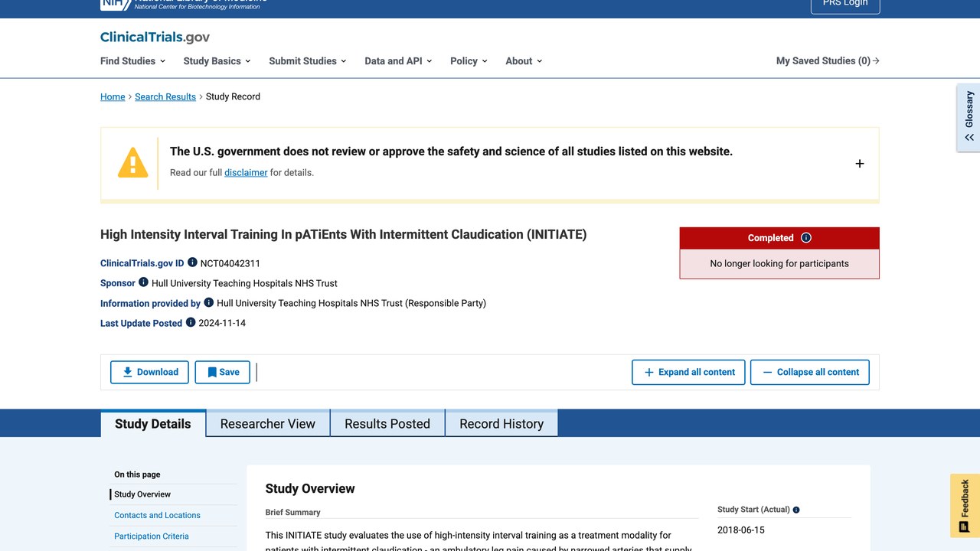Open the Study Basics dropdown menu
980x551 pixels.
(x=217, y=61)
